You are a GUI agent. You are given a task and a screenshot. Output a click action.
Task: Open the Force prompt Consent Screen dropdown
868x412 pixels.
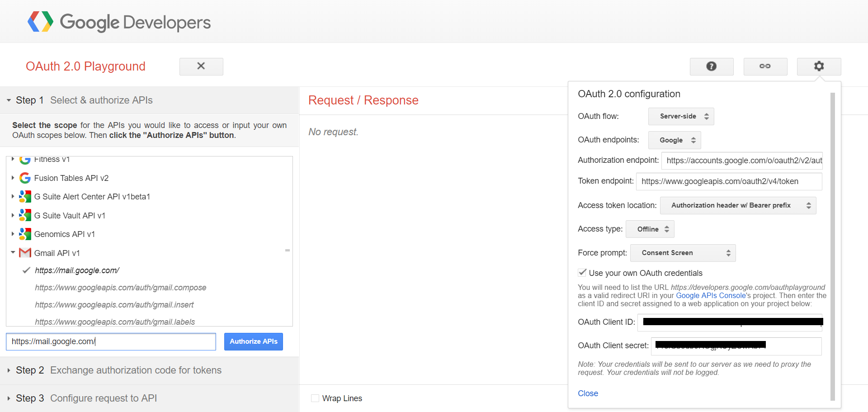click(x=683, y=253)
